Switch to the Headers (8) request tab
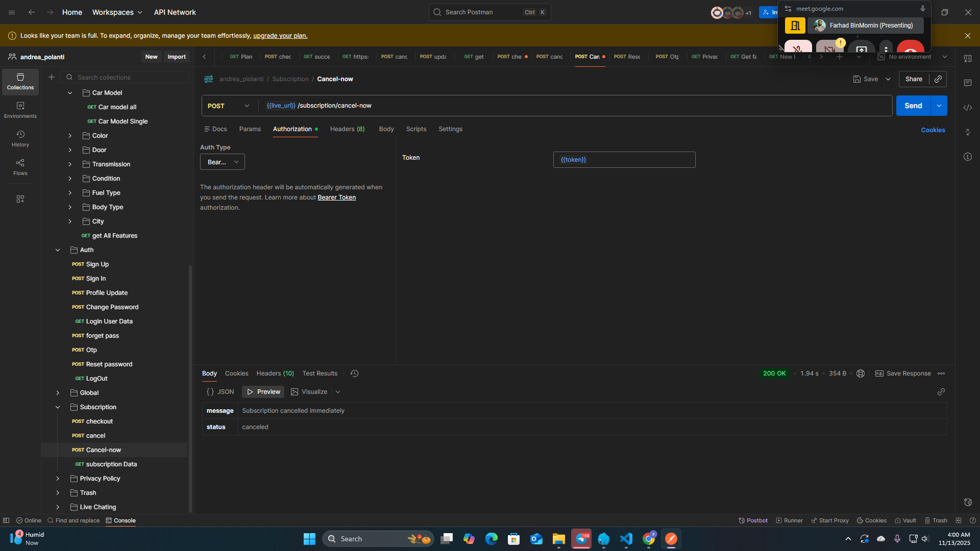Viewport: 980px width, 551px height. coord(348,129)
